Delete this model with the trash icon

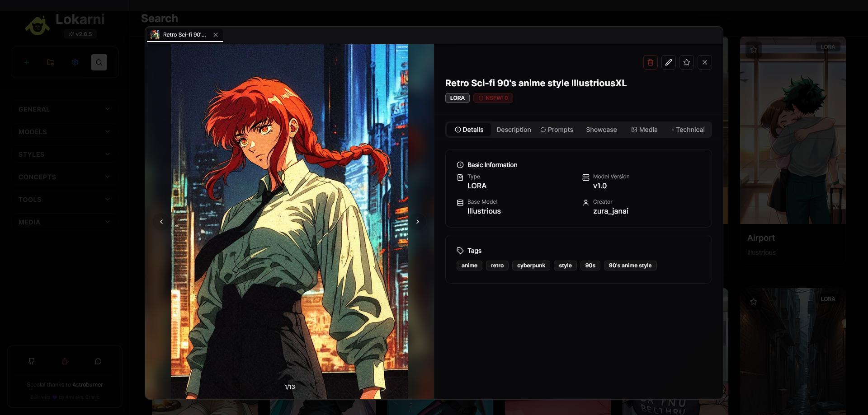pos(651,62)
